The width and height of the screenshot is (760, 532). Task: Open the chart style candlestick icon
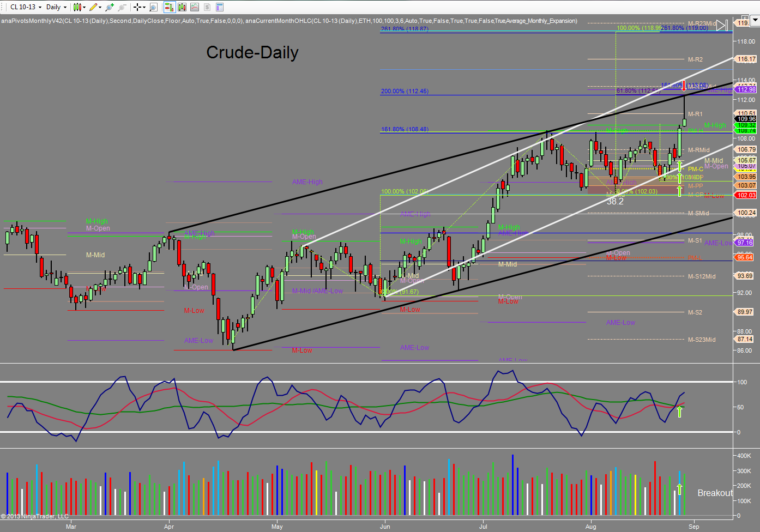pos(77,7)
